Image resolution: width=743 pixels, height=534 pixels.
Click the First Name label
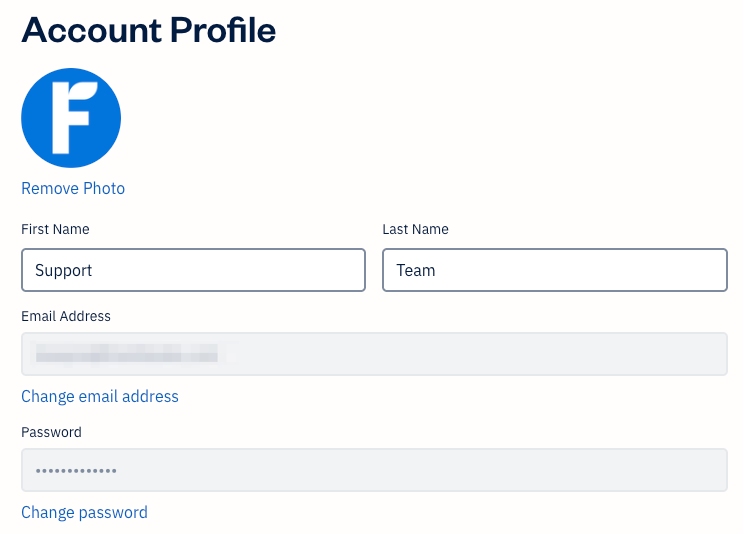(55, 230)
